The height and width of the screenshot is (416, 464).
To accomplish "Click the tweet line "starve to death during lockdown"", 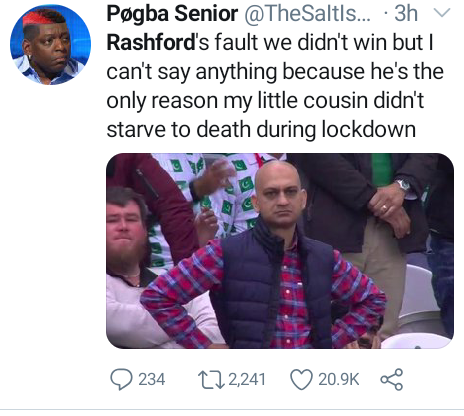I will click(261, 130).
